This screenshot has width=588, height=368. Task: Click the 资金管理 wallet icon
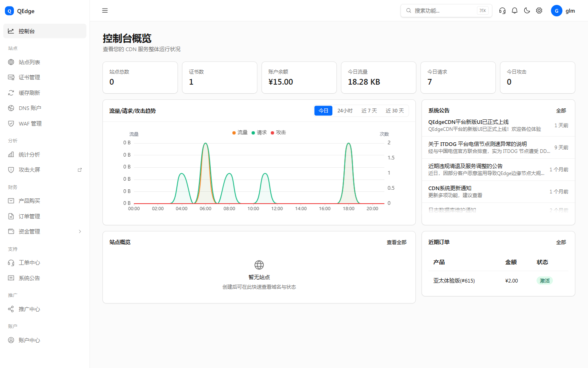click(11, 231)
